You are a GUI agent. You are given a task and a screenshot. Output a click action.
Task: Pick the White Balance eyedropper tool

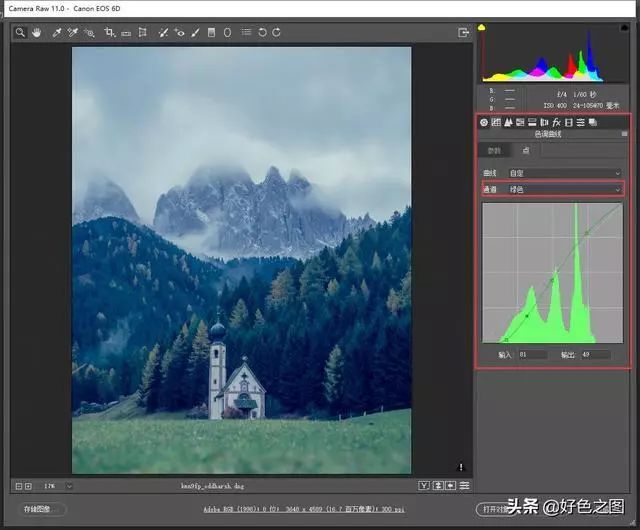tap(57, 32)
